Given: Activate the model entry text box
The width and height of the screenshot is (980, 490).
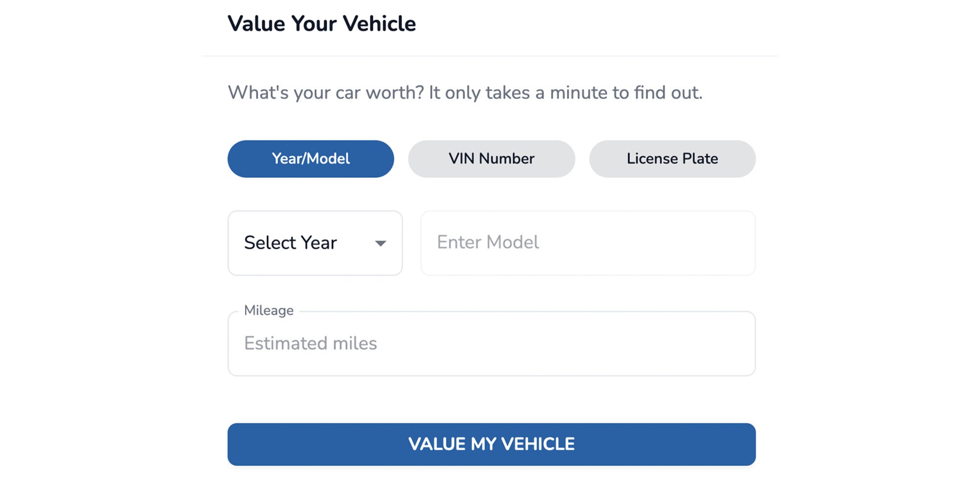Looking at the screenshot, I should (x=587, y=243).
